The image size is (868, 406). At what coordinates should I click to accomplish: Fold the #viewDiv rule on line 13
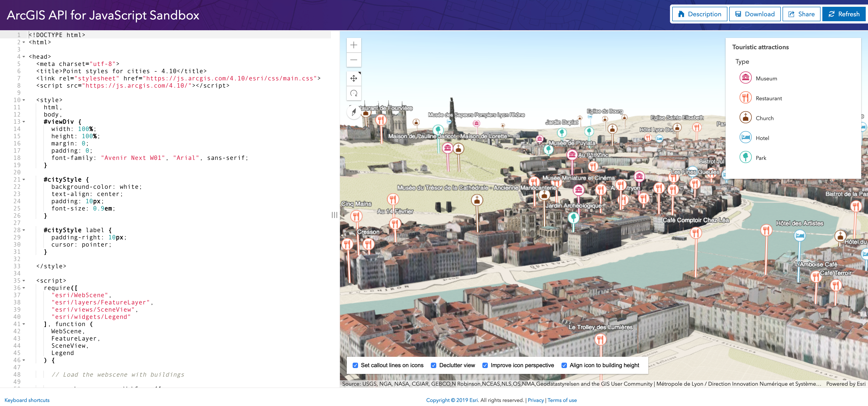coord(24,122)
